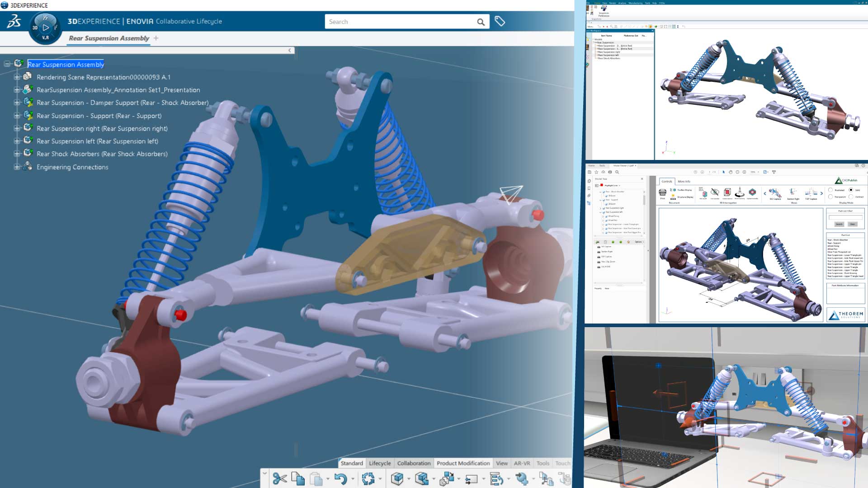This screenshot has height=488, width=868.
Task: Click the Clear button in the Part List Filter
Action: coord(853,224)
